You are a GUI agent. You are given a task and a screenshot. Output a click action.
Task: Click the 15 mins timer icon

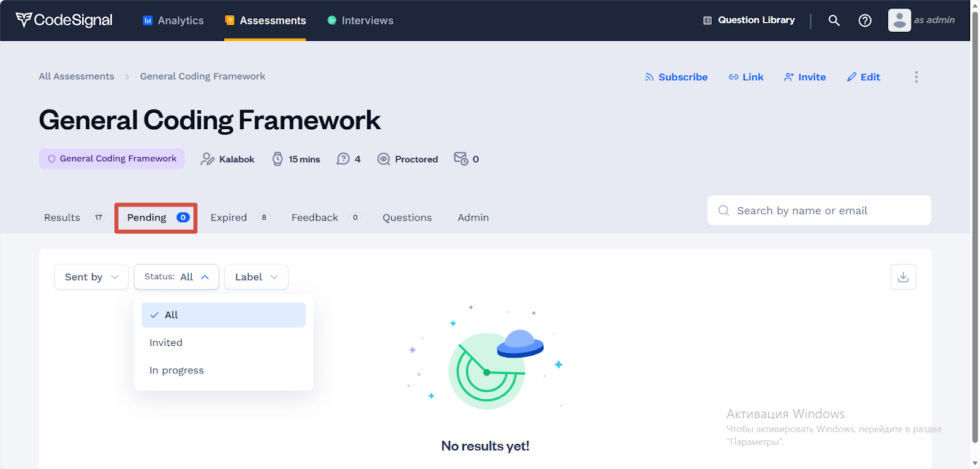pos(277,159)
